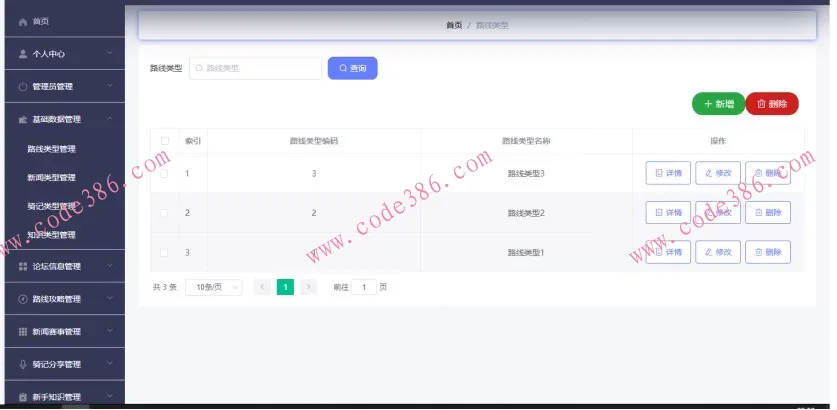Click the grid icon beside 论坛信息管理
Viewport: 837px width, 410px height.
(22, 266)
